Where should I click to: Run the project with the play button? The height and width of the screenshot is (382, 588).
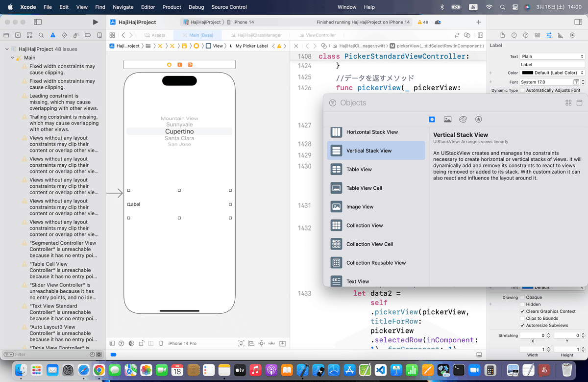click(96, 22)
